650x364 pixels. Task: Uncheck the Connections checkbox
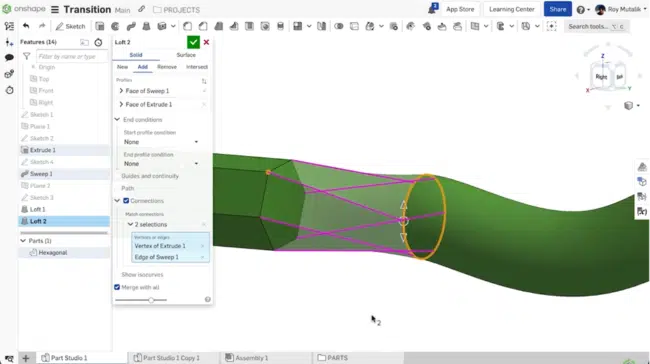click(126, 201)
